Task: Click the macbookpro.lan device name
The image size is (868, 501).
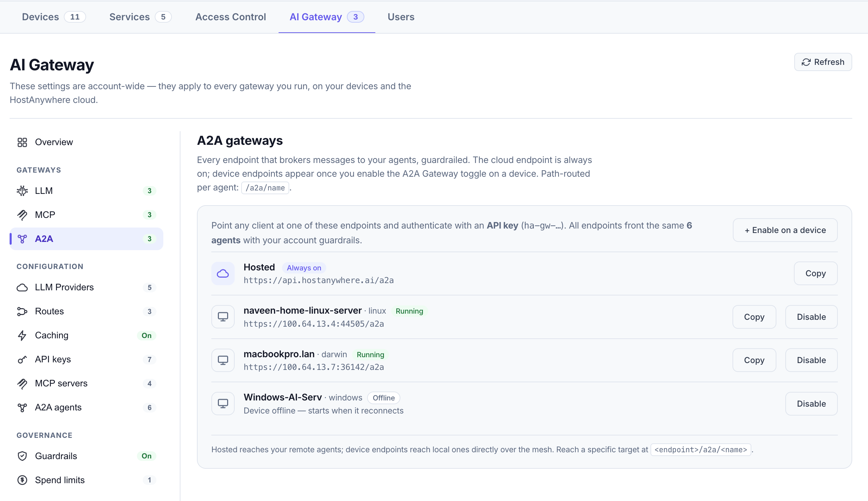Action: 279,354
